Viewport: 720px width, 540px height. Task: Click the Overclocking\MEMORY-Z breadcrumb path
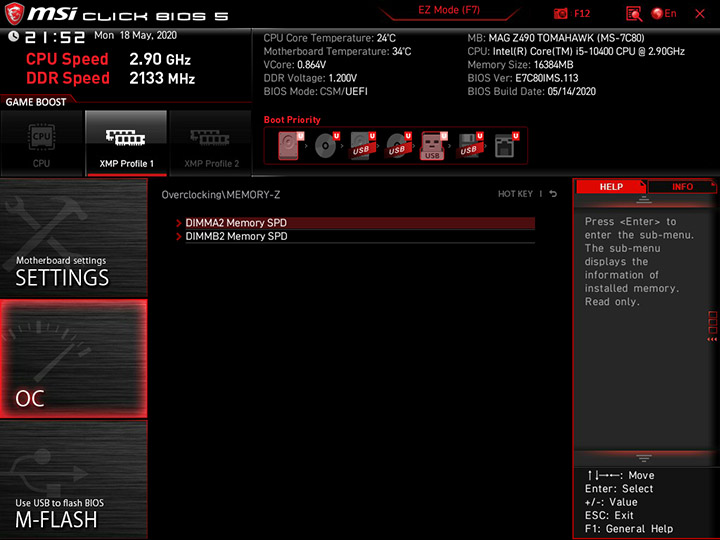(221, 195)
